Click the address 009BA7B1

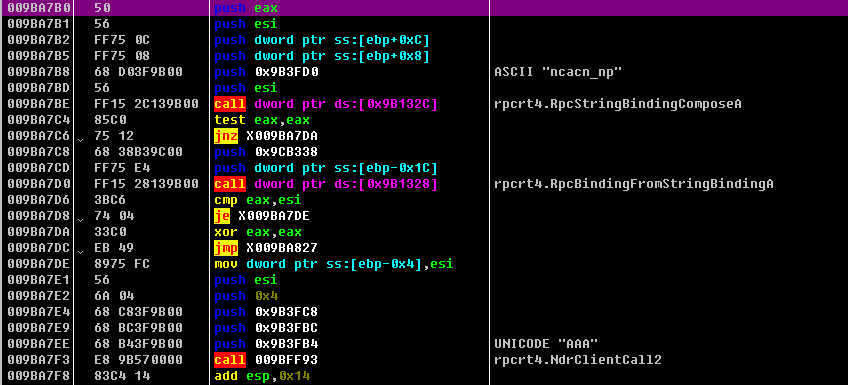[x=38, y=24]
